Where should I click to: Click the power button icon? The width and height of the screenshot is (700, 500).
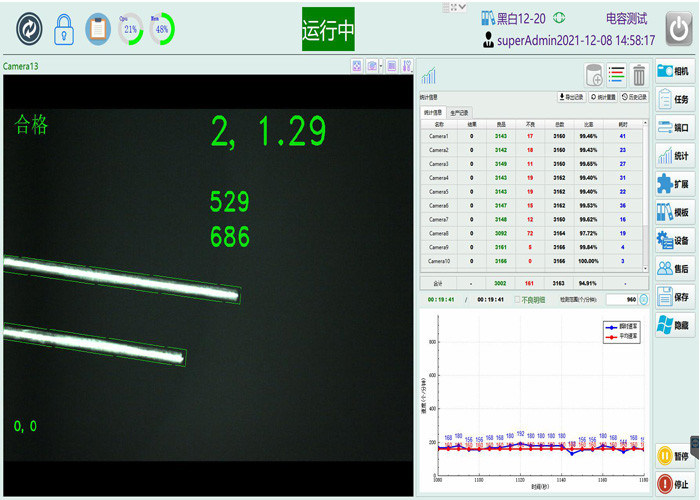point(679,29)
